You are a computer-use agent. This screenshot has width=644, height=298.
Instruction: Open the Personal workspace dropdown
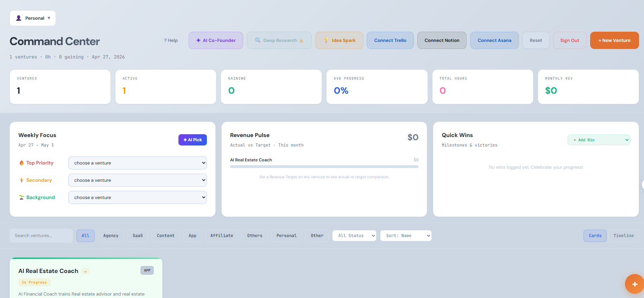[x=33, y=18]
